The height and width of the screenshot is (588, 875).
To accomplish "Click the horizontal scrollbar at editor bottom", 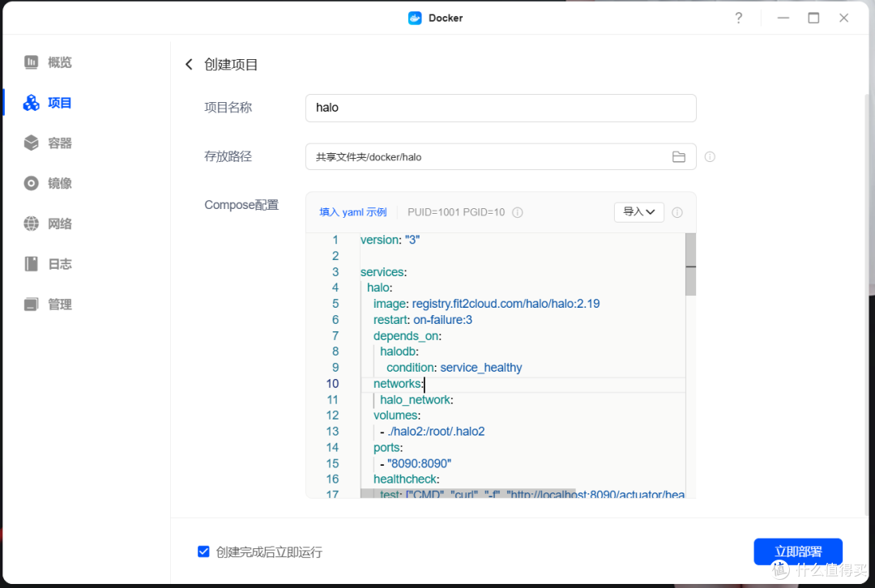I will [x=468, y=494].
